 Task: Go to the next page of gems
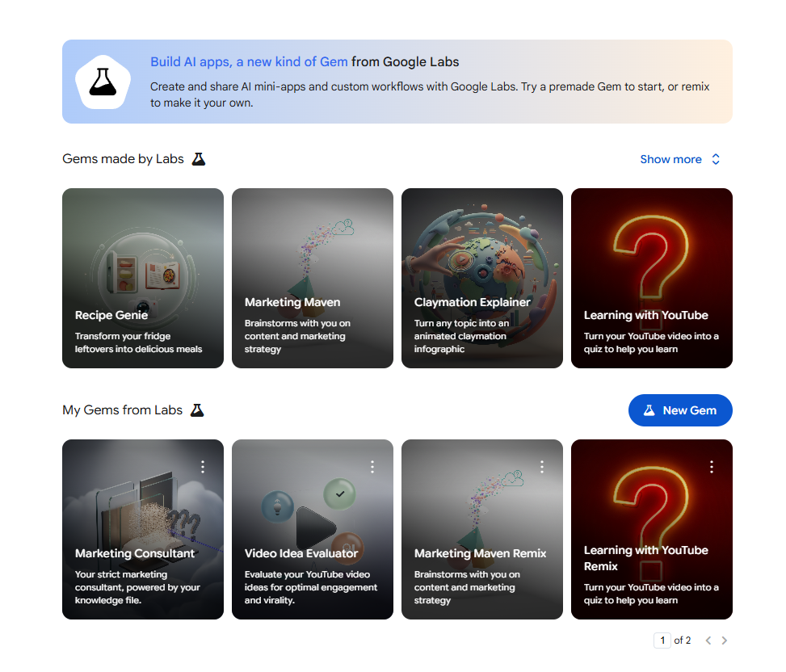point(725,640)
